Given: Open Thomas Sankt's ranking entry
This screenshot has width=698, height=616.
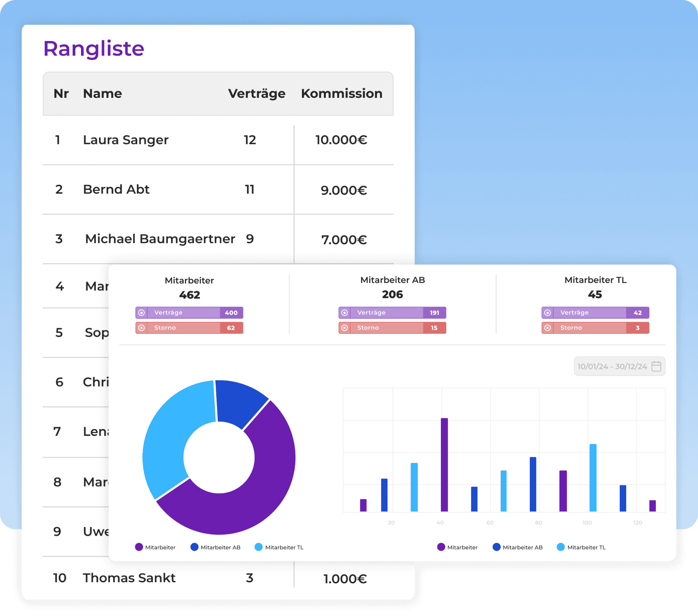Looking at the screenshot, I should coord(218,578).
